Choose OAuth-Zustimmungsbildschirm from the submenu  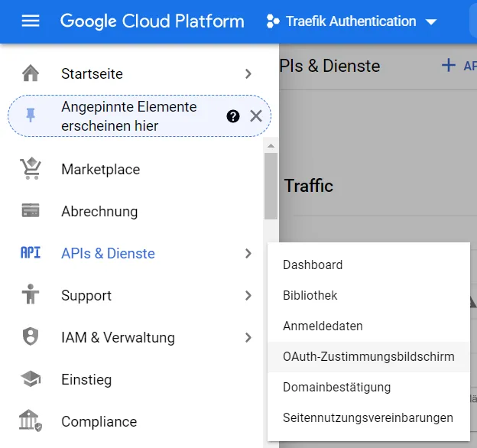(x=368, y=356)
